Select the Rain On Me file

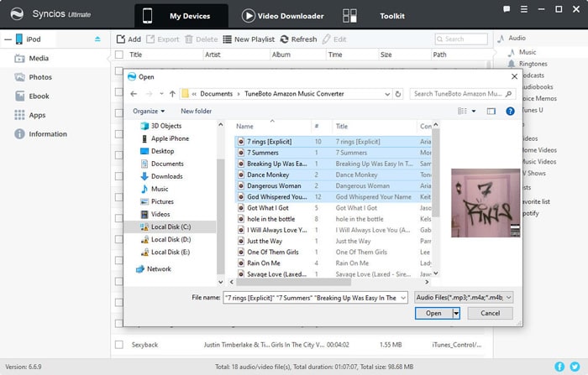333,263
